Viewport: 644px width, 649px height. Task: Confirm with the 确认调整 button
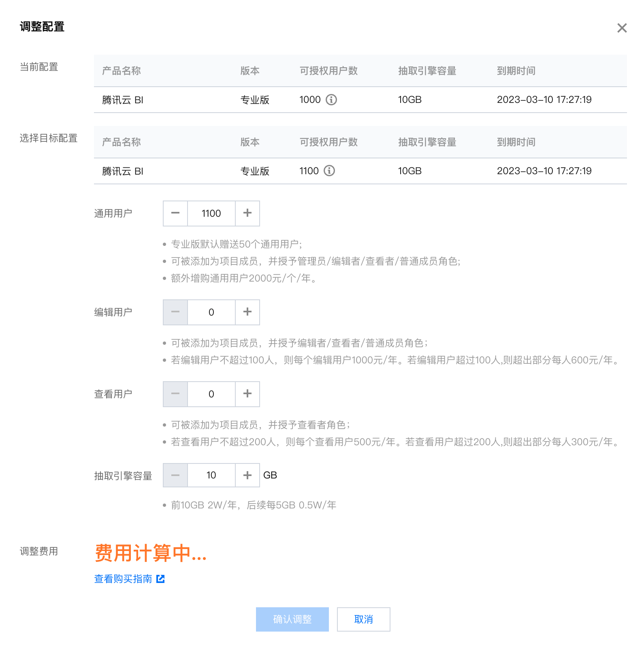[292, 619]
